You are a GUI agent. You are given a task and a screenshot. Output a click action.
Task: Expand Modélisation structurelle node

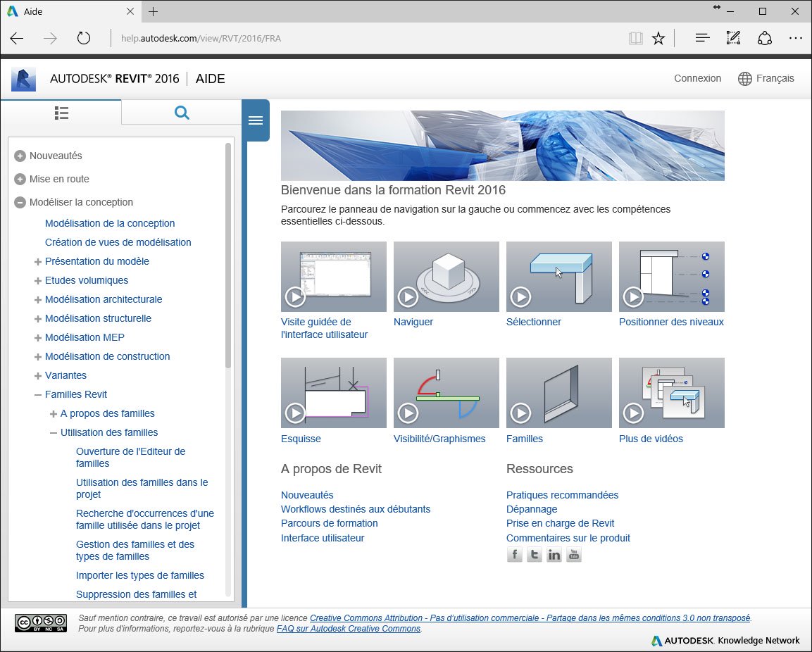point(38,319)
